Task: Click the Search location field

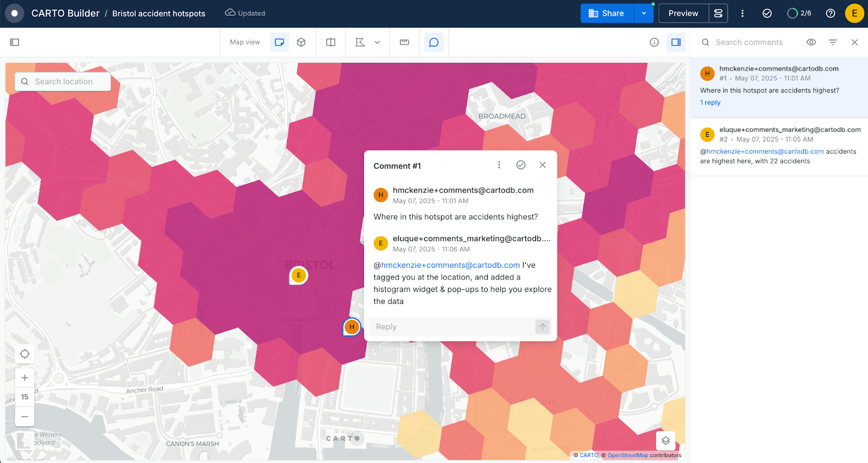Action: point(63,81)
